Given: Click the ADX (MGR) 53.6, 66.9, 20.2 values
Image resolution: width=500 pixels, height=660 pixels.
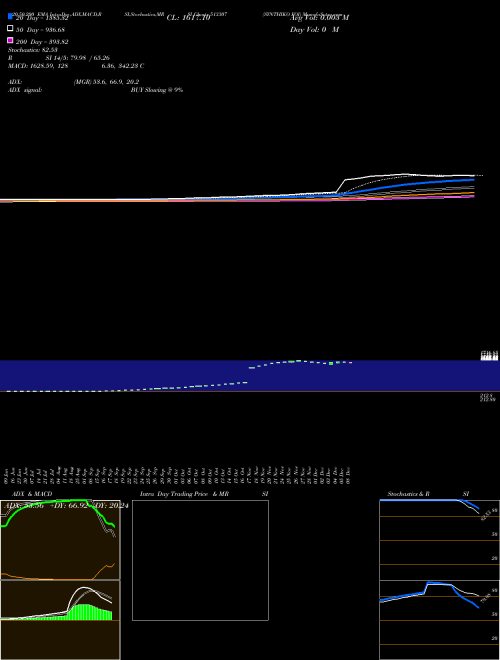Looking at the screenshot, I should tap(106, 82).
